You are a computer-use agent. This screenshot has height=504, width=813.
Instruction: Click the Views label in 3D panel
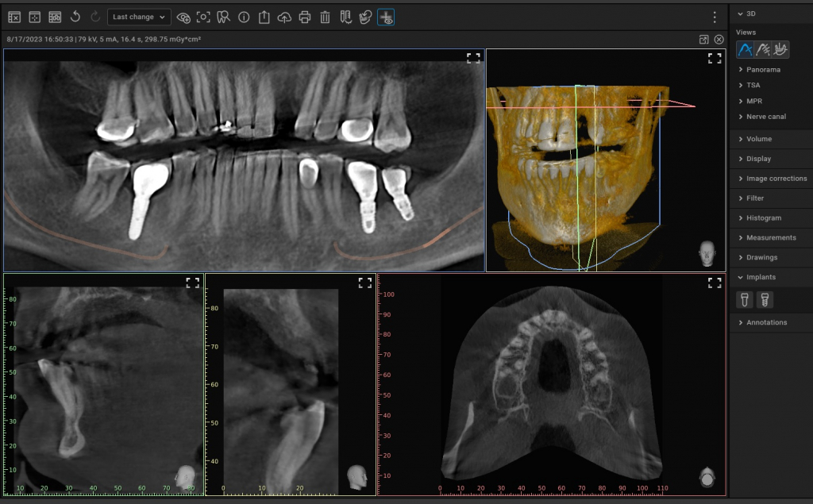(746, 33)
